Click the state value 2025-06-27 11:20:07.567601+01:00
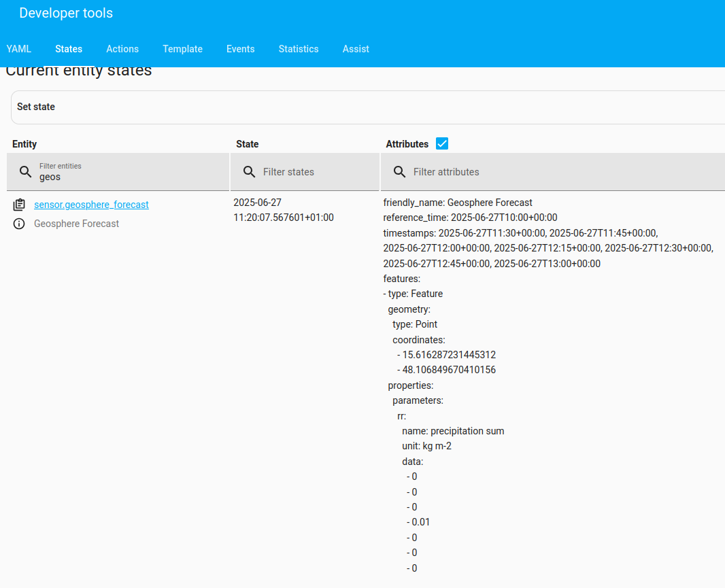 [284, 210]
